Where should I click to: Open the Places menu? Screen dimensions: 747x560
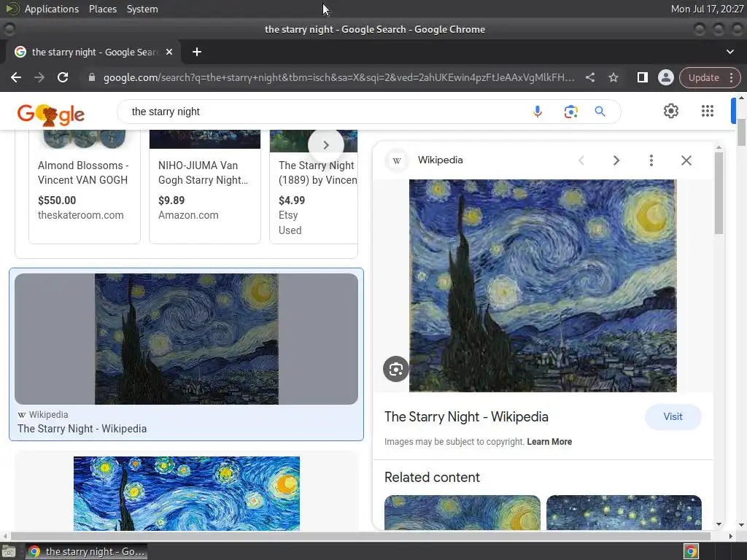[102, 9]
